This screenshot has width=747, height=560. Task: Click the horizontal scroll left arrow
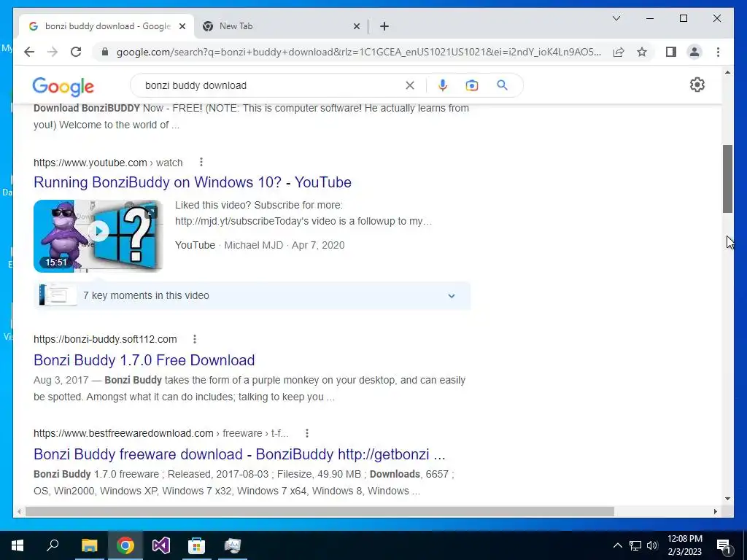click(x=19, y=511)
